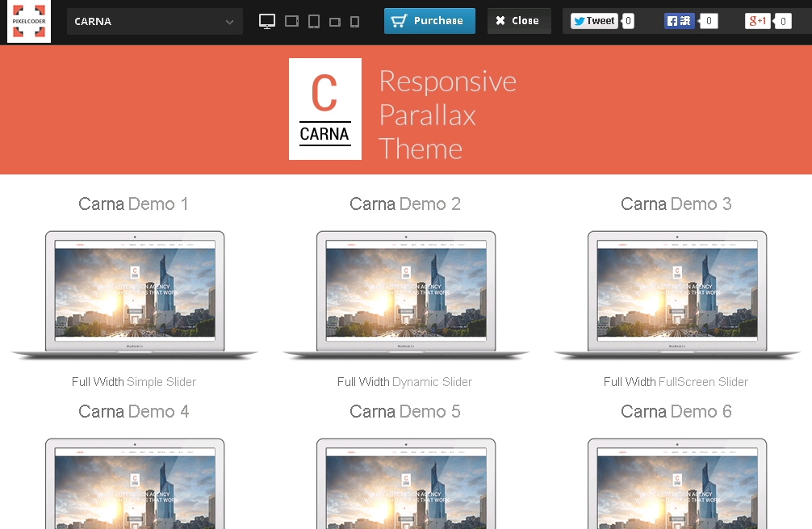Image resolution: width=812 pixels, height=529 pixels.
Task: Choose landscape mobile preview icon
Action: coord(335,22)
